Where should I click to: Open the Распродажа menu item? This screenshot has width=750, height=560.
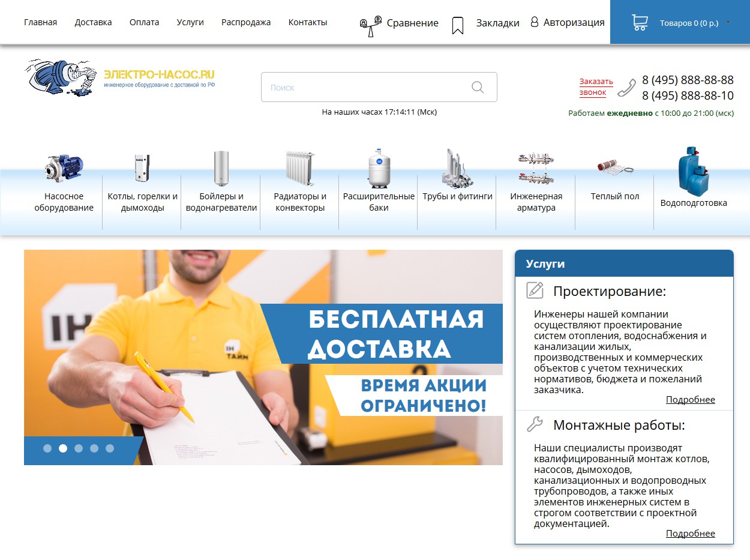pos(246,22)
